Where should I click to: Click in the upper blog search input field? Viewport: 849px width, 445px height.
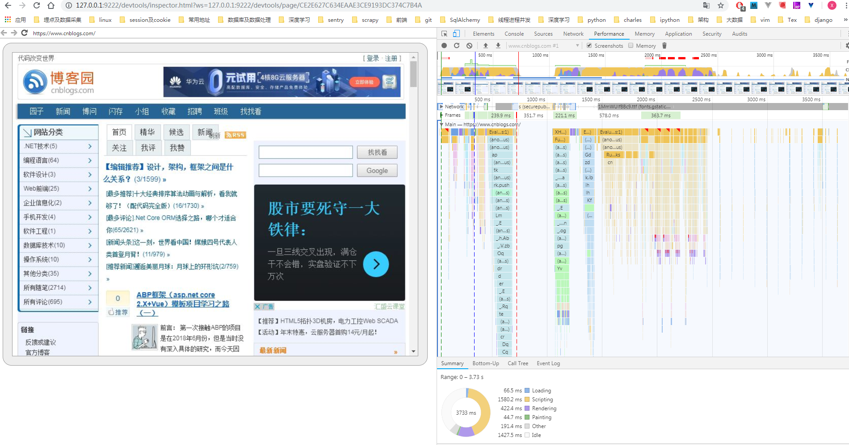pos(305,152)
